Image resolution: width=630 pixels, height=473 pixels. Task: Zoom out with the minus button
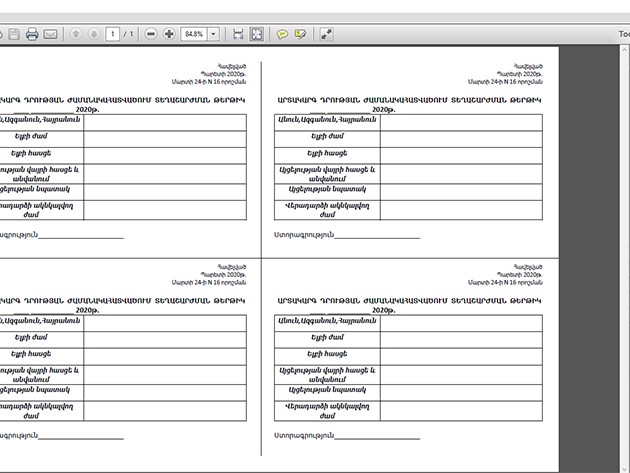point(151,34)
